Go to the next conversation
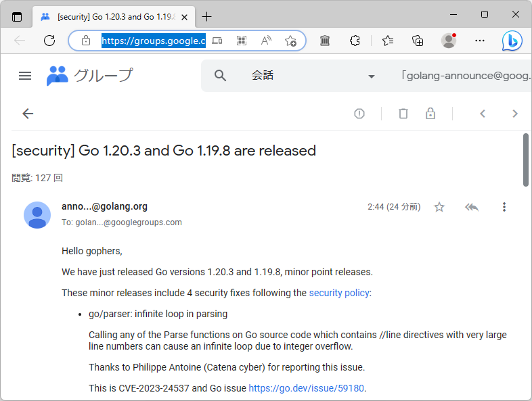The width and height of the screenshot is (532, 401). point(515,114)
